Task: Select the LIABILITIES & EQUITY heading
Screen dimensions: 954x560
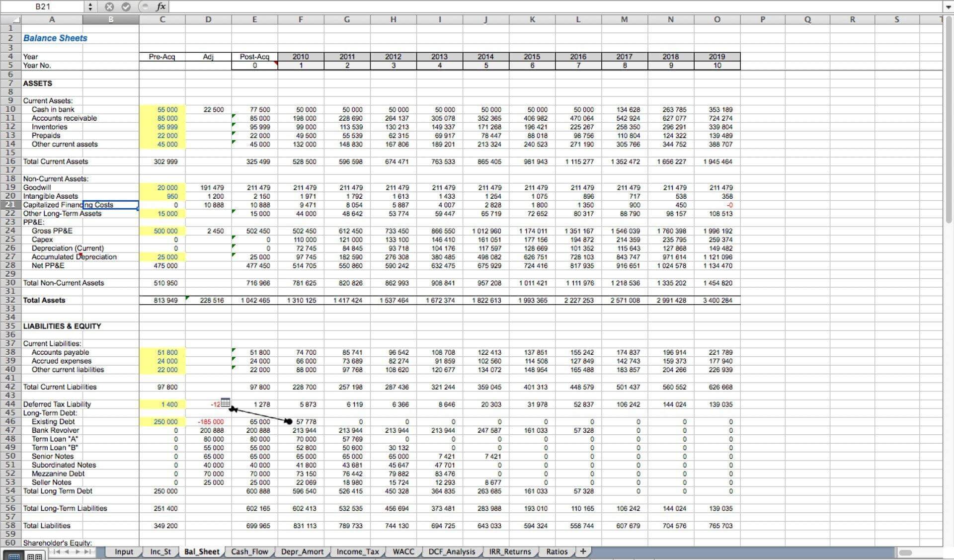Action: pyautogui.click(x=62, y=326)
